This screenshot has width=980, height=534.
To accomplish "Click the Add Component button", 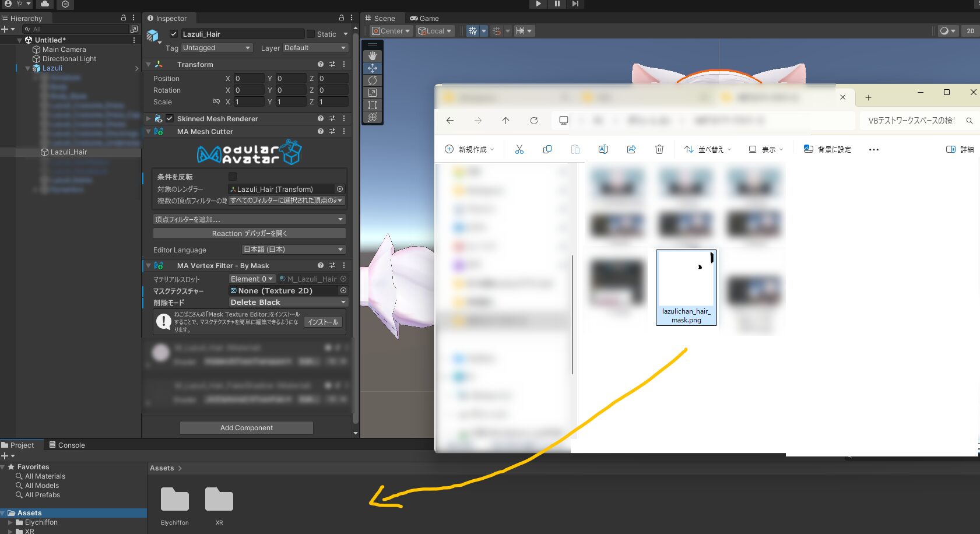I will click(x=247, y=428).
